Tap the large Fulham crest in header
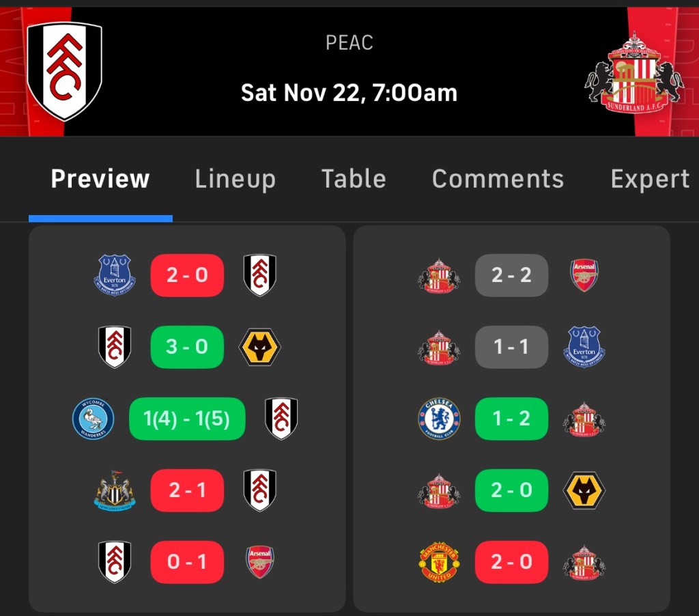Image resolution: width=699 pixels, height=616 pixels. (64, 71)
